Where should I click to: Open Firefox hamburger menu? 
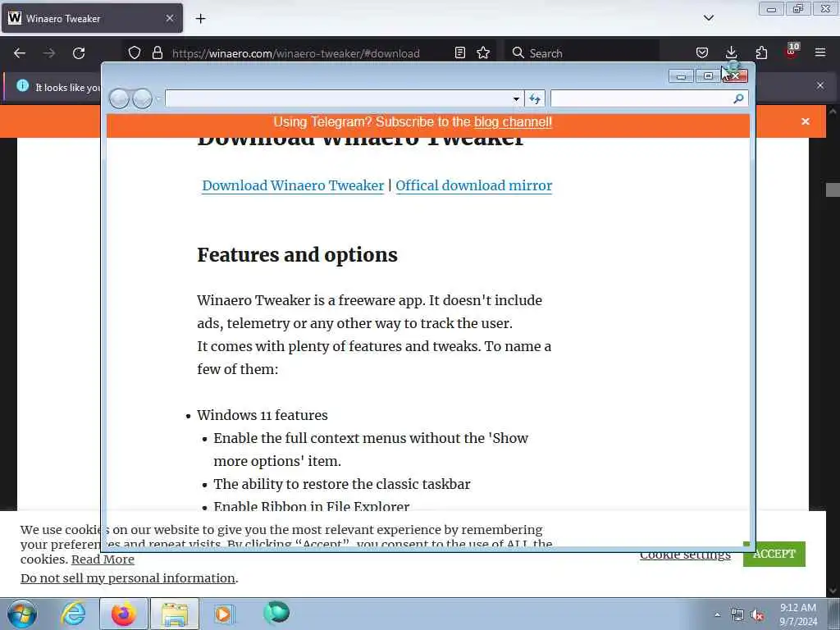click(820, 53)
